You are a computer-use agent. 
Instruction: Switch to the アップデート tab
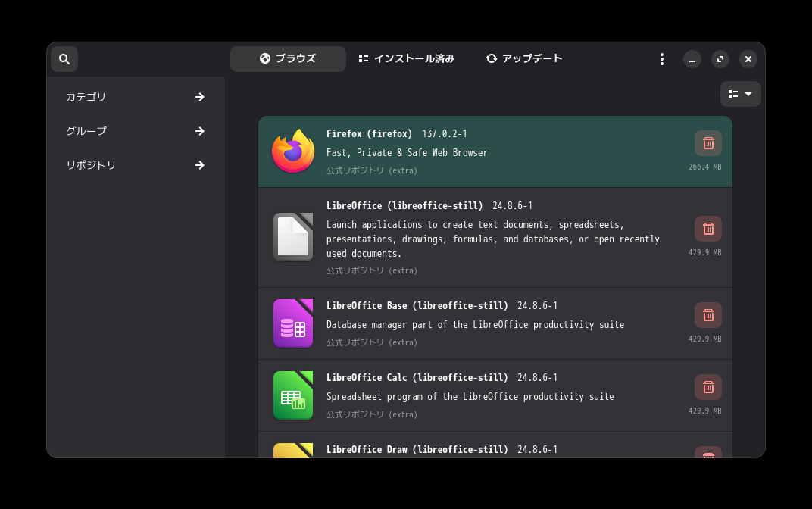click(x=524, y=58)
